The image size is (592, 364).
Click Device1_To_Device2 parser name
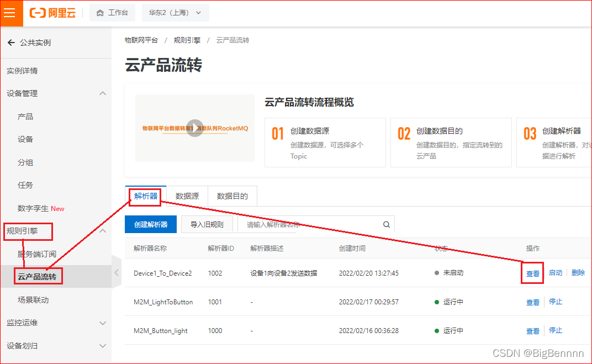pyautogui.click(x=163, y=273)
